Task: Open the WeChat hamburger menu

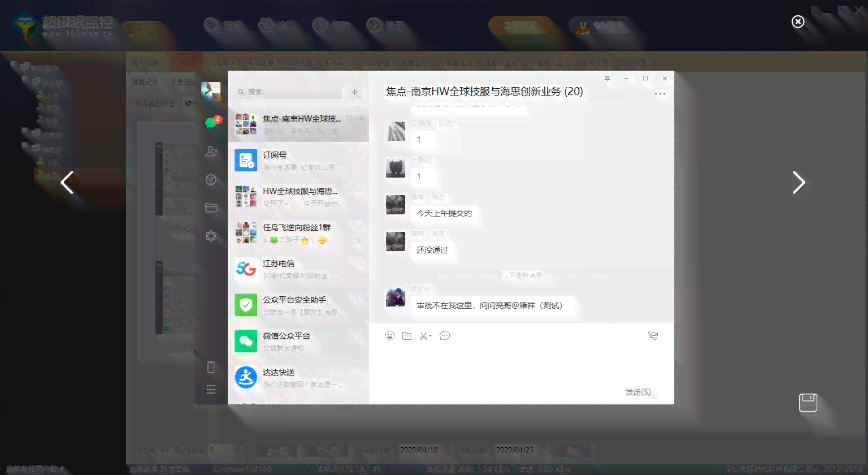Action: coord(211,390)
